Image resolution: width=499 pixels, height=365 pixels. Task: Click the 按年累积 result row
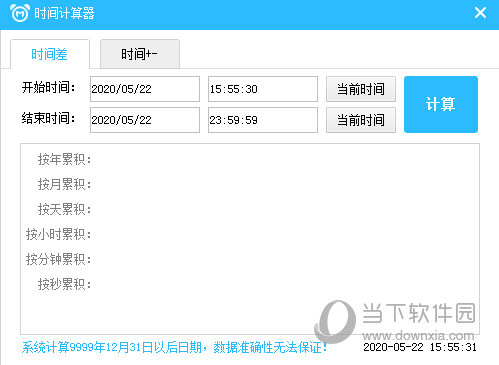(x=64, y=159)
